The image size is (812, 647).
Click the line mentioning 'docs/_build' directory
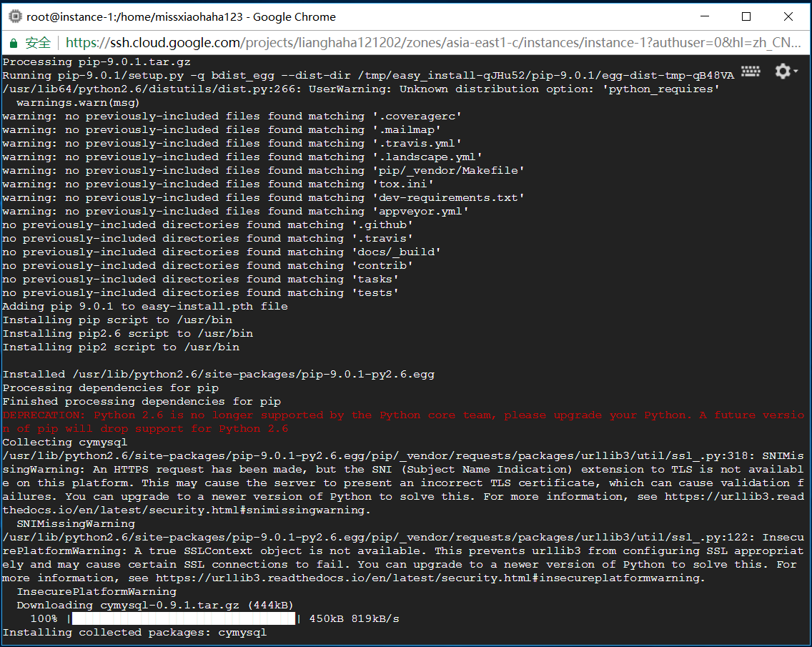(x=222, y=252)
